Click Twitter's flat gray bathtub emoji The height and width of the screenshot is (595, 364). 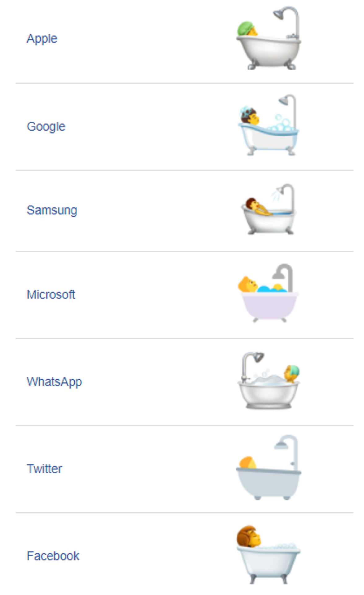coord(269,467)
